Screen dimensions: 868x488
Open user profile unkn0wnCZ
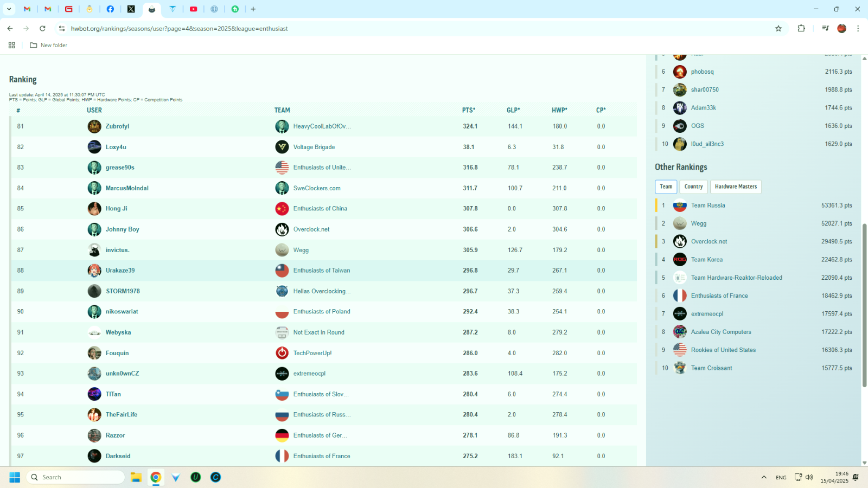[122, 374]
